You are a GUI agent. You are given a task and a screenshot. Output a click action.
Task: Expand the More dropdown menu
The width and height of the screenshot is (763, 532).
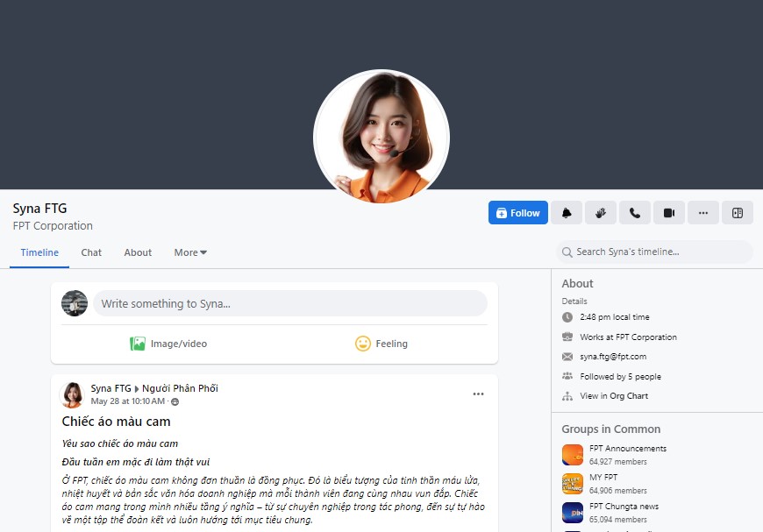(x=190, y=252)
